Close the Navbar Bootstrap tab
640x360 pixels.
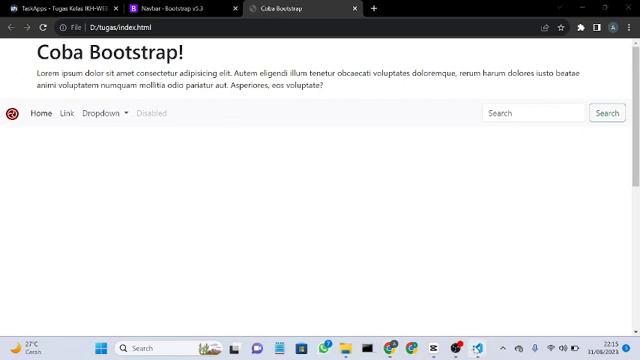235,8
